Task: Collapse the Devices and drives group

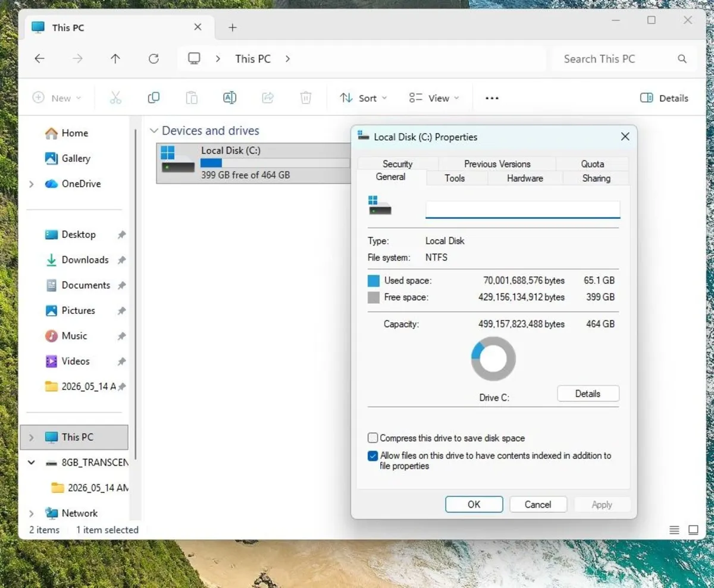Action: point(154,131)
